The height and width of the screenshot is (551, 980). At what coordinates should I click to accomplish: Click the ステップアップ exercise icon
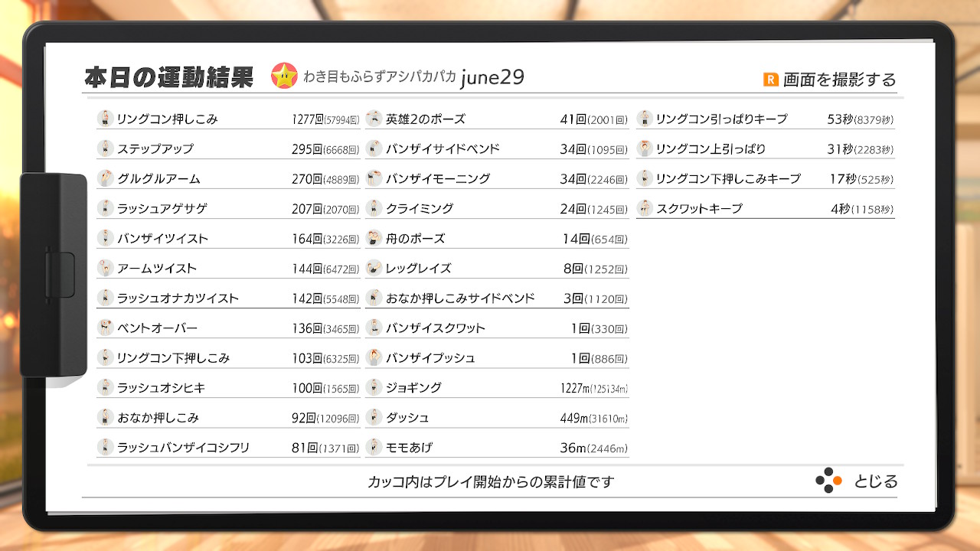[x=106, y=148]
